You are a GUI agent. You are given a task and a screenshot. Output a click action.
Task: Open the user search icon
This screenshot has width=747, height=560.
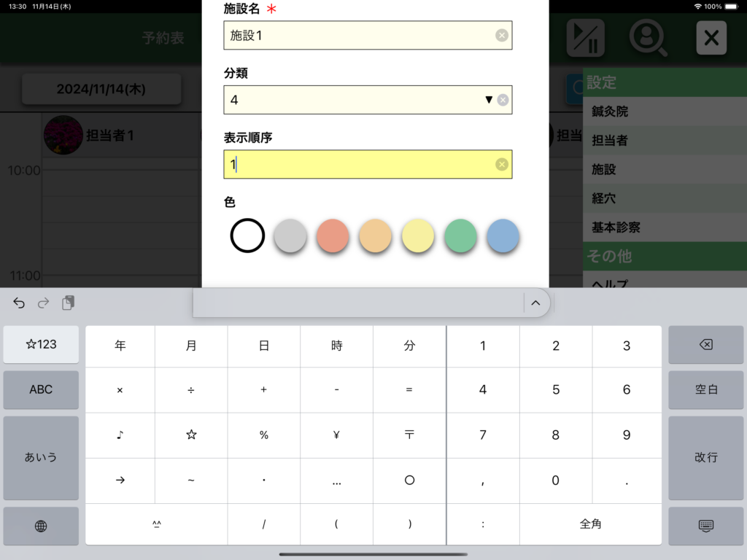tap(649, 38)
